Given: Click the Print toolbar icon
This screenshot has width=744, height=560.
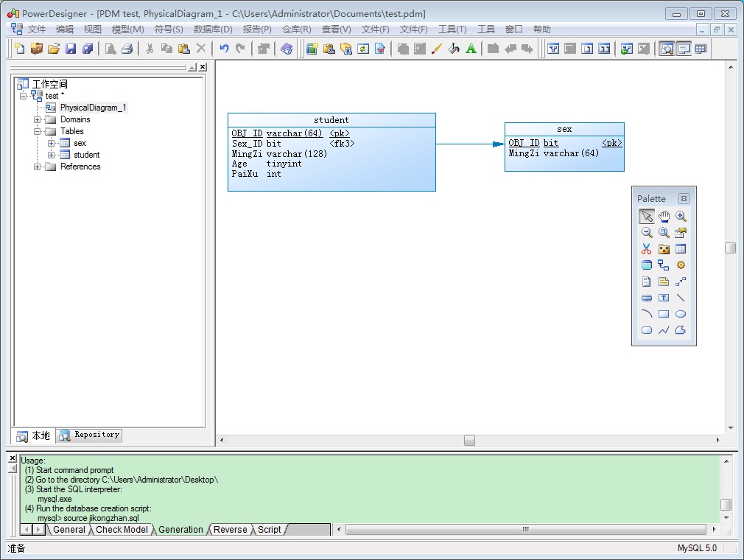Looking at the screenshot, I should click(127, 49).
